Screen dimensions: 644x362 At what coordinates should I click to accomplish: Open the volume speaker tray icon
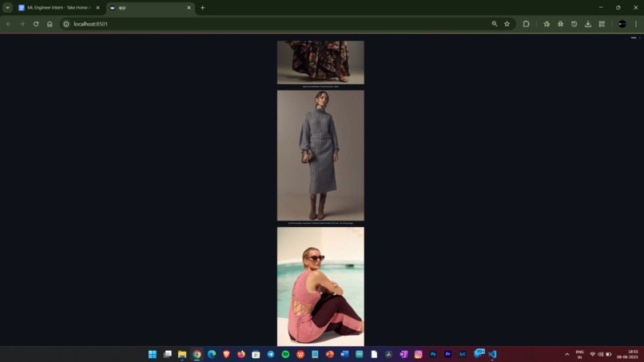601,354
